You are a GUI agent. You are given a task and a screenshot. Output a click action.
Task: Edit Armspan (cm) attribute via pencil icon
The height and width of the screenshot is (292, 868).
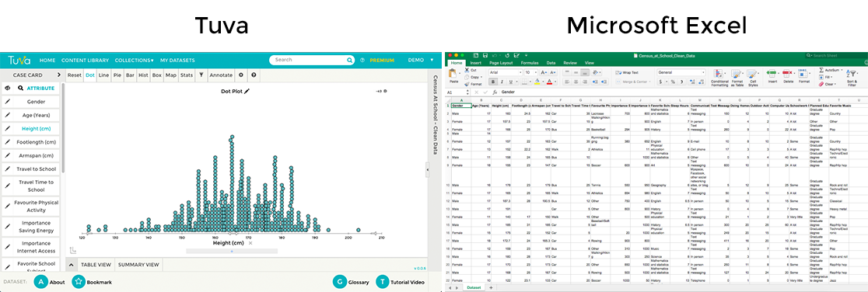coord(8,155)
